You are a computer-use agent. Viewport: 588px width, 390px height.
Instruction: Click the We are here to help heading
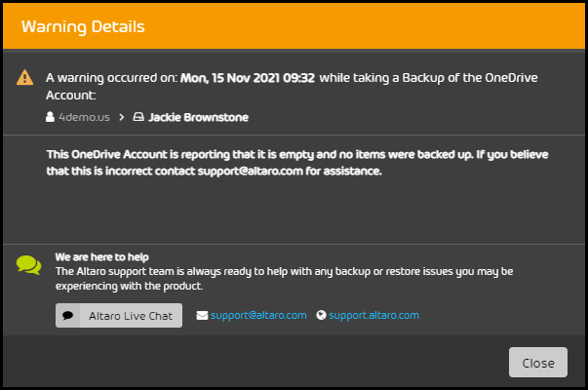point(102,257)
